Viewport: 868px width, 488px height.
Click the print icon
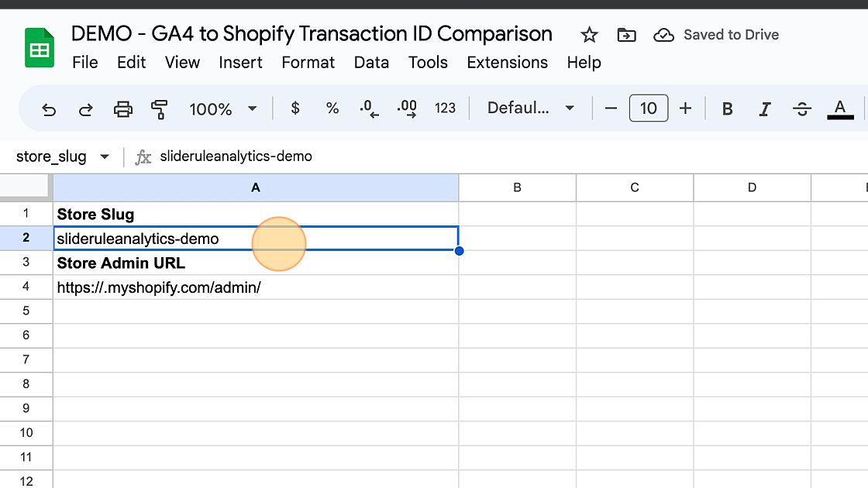click(123, 109)
